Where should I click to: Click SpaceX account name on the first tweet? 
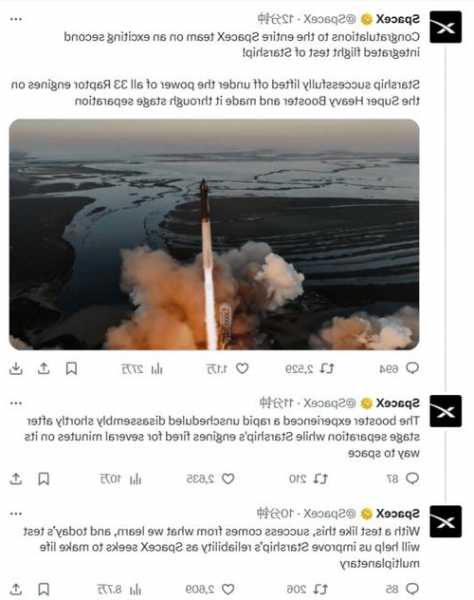click(x=397, y=19)
